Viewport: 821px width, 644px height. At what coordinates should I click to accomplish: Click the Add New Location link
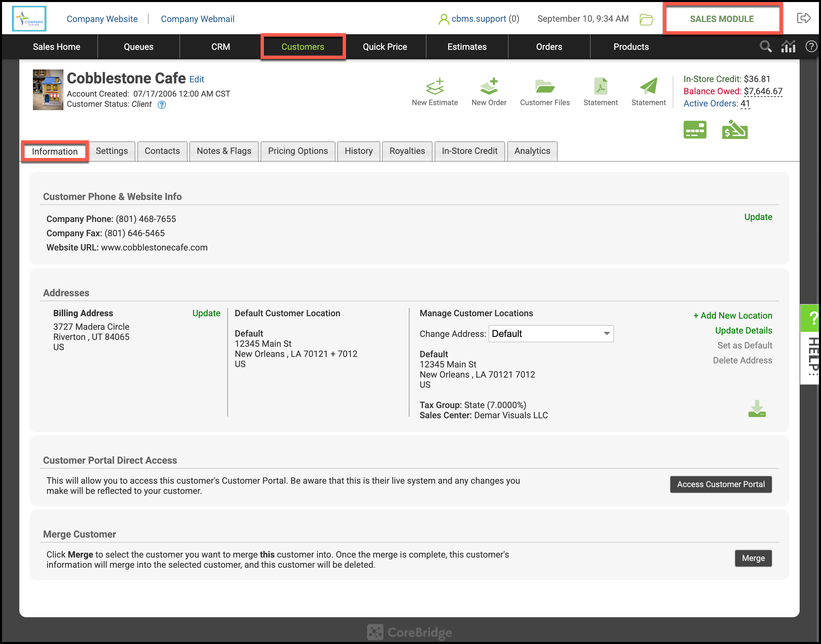click(733, 316)
